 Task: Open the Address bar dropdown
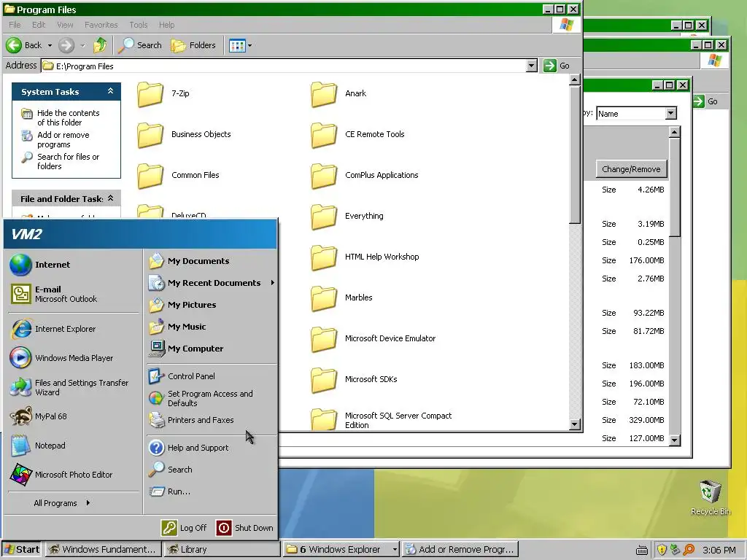tap(532, 66)
